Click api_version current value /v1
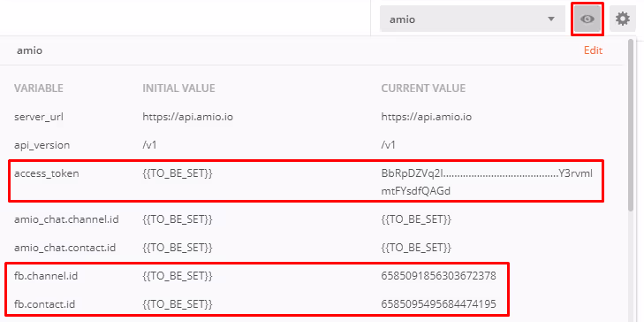 (x=388, y=145)
